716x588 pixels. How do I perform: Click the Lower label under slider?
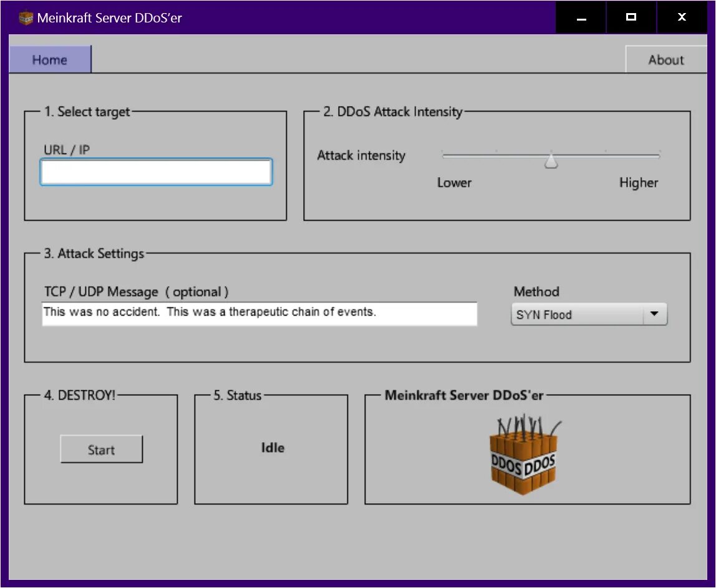pyautogui.click(x=454, y=183)
